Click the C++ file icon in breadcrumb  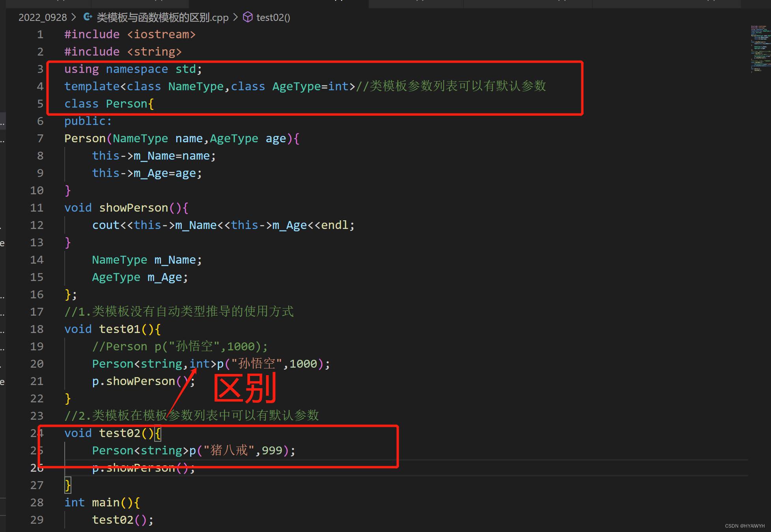pos(88,17)
